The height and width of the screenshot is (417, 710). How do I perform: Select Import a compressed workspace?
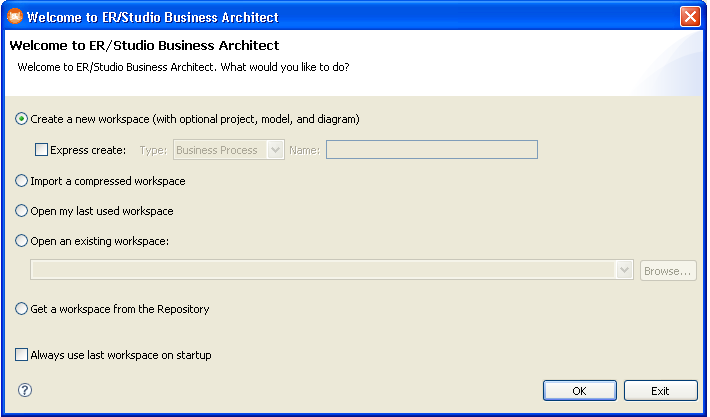[x=21, y=181]
